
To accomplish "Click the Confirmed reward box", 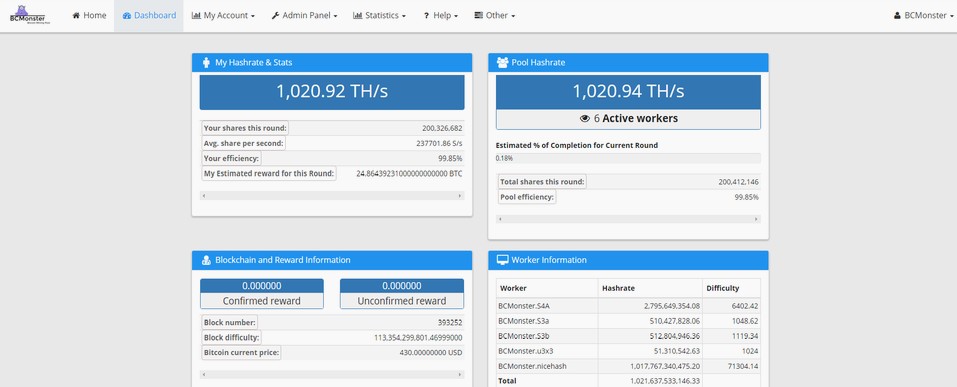I will pos(262,294).
